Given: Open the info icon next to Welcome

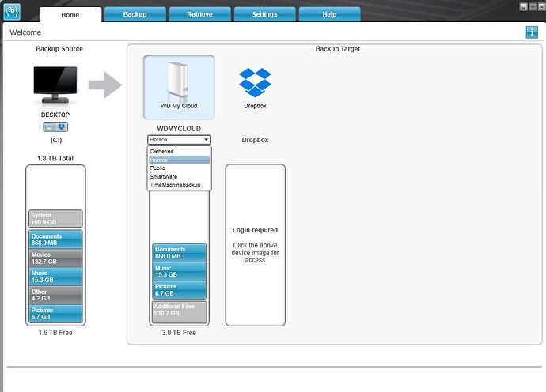Looking at the screenshot, I should pyautogui.click(x=532, y=32).
